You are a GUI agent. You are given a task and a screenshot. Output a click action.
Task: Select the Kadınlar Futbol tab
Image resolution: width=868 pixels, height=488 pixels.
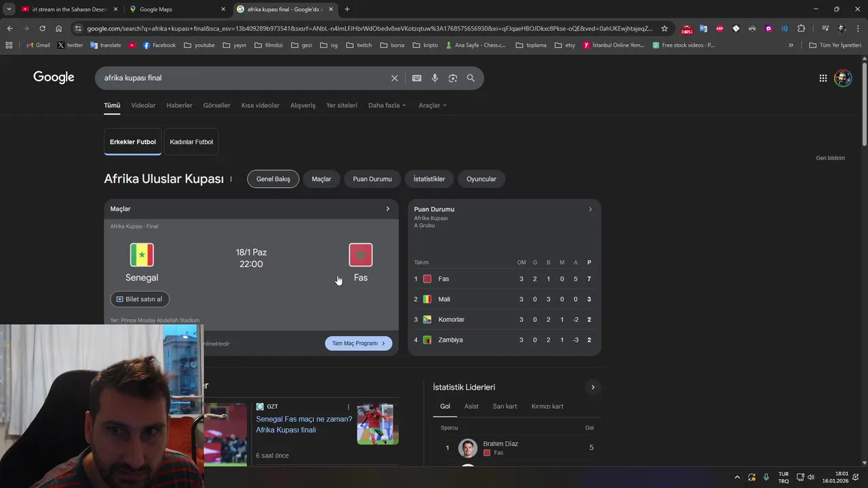[191, 142]
